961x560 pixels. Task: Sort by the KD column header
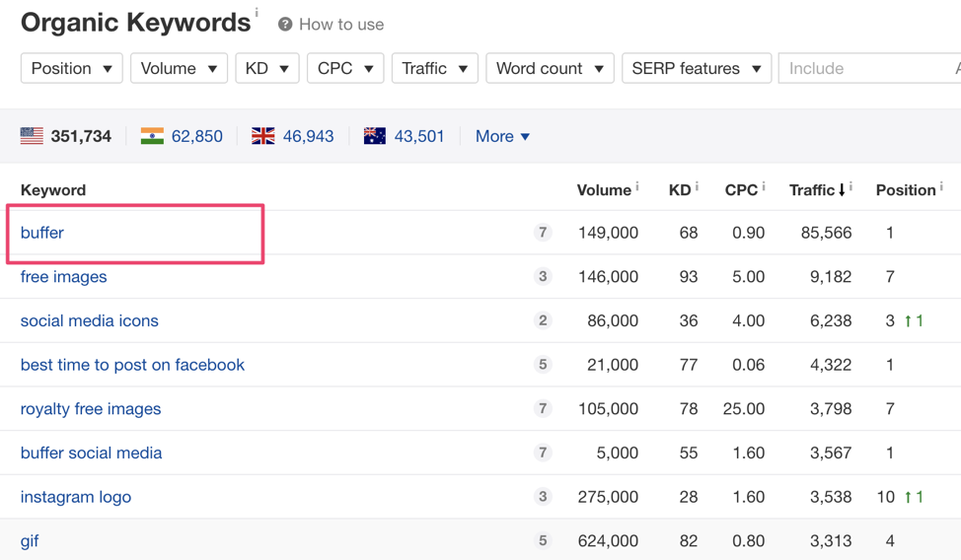[680, 190]
